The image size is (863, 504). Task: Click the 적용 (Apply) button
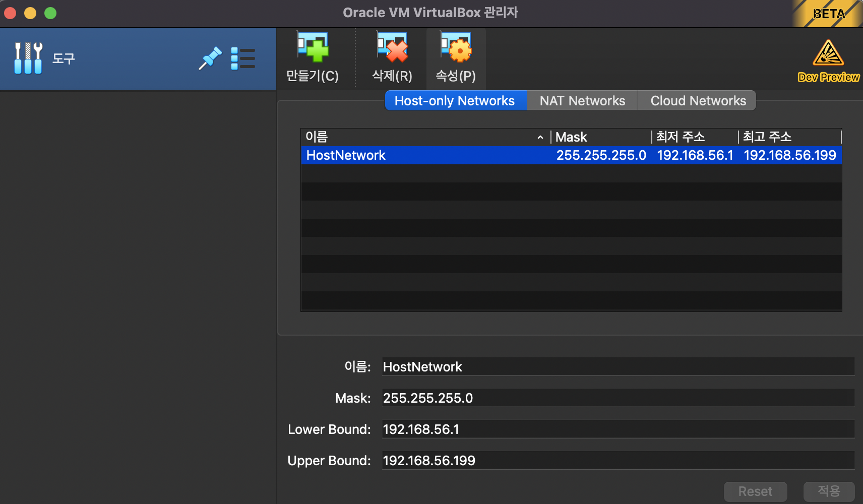[x=829, y=491]
